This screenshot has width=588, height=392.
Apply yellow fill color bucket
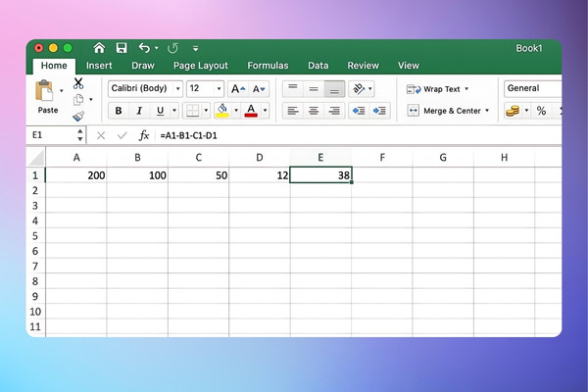tap(222, 111)
